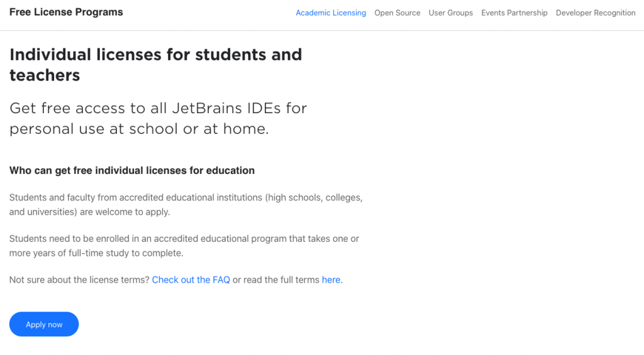Select the Events Partnership tab
644x355 pixels.
[514, 13]
